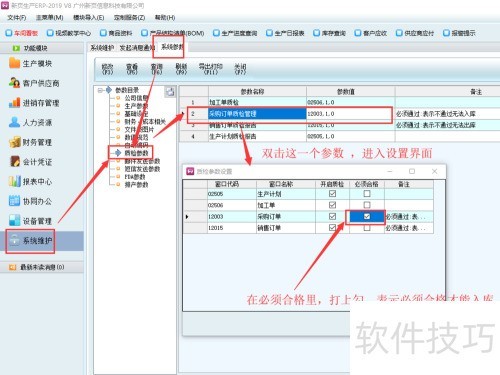
Task: Open the 生产模块 folder icon in sidebar
Action: tap(15, 63)
